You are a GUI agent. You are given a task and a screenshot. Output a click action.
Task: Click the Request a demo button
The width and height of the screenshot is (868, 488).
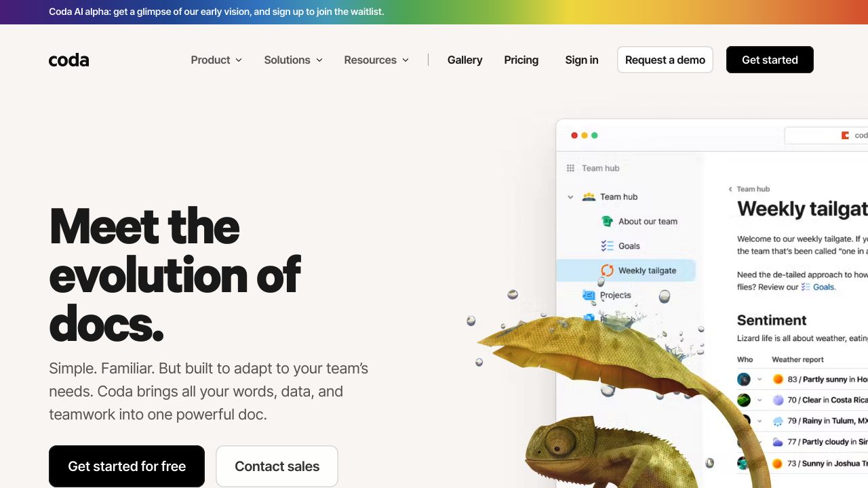[665, 60]
